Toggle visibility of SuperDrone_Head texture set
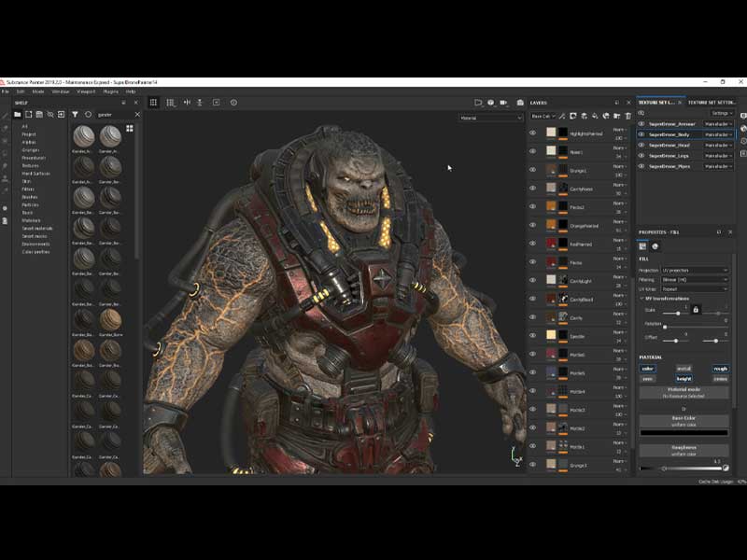The image size is (747, 560). (x=641, y=145)
